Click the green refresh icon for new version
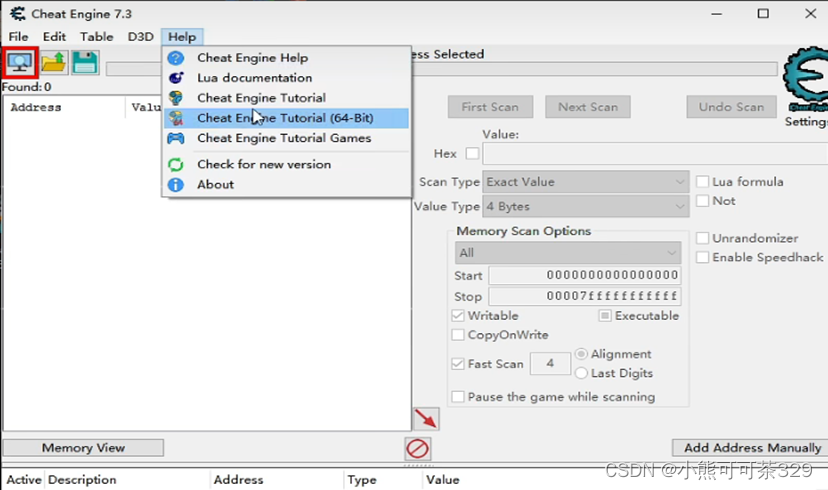This screenshot has height=490, width=828. [176, 165]
